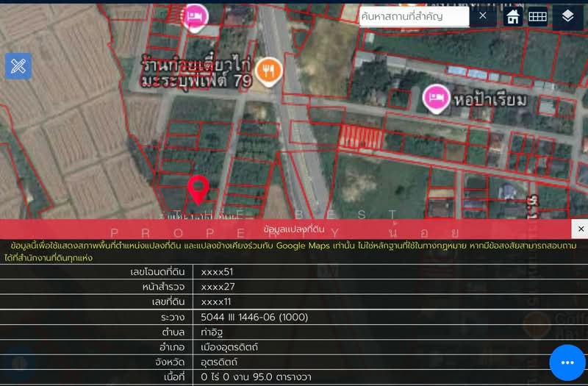Click the red land parcel location pin

click(198, 190)
